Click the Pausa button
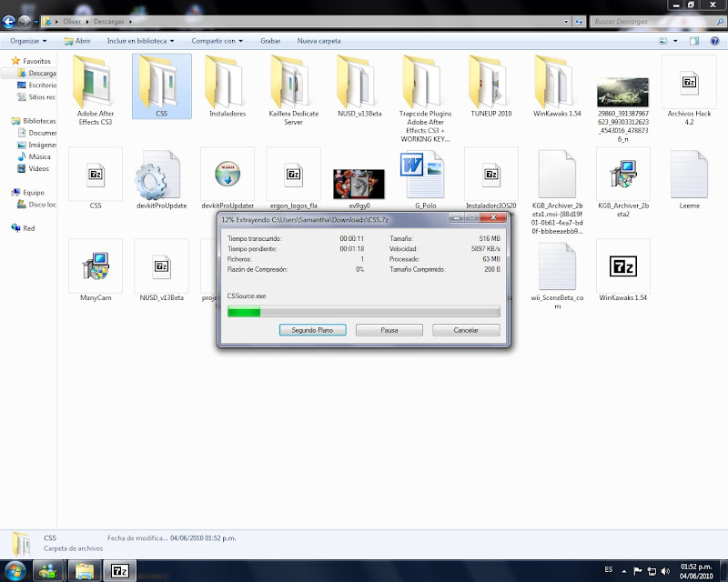This screenshot has width=728, height=582. tap(389, 330)
